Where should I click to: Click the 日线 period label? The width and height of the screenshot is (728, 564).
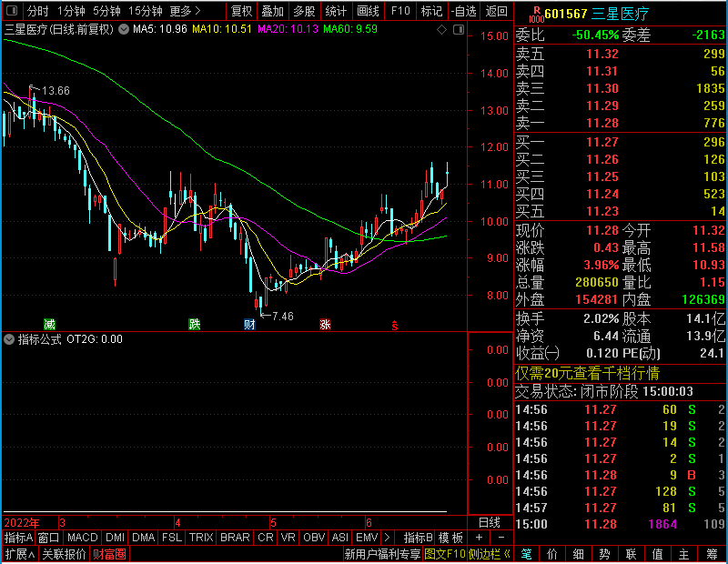click(x=490, y=523)
